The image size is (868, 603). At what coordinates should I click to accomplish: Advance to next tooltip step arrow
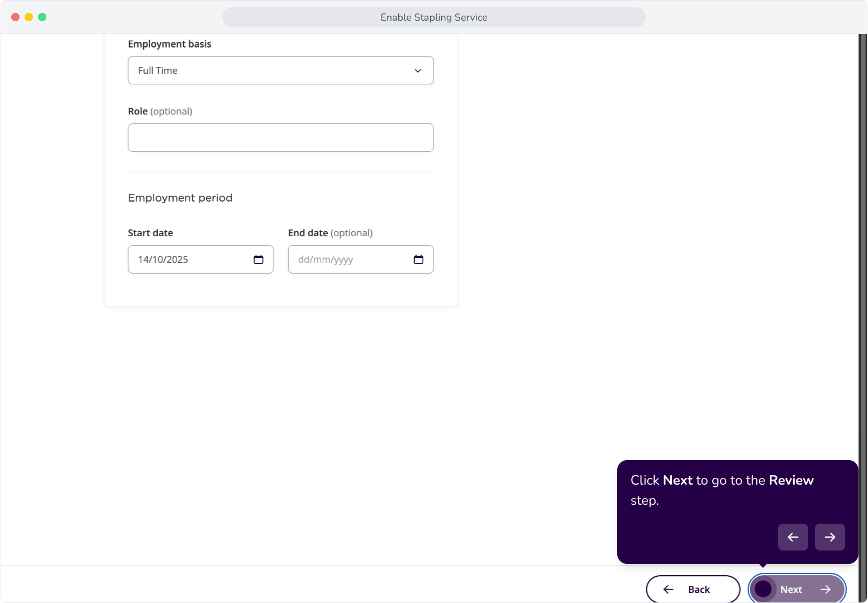pos(829,537)
